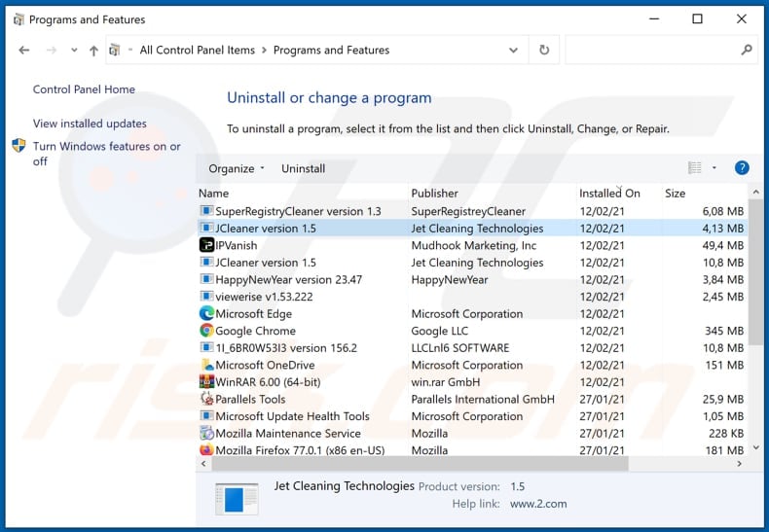
Task: Click the Microsoft Edge icon
Action: click(206, 313)
